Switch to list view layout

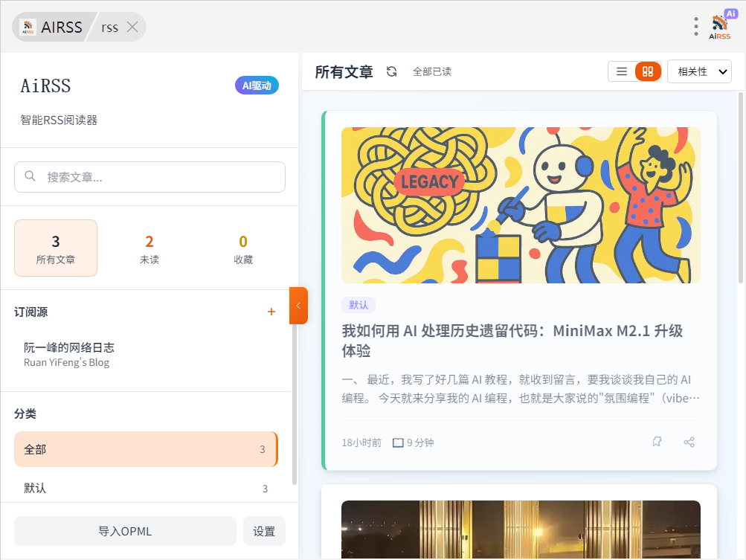click(621, 71)
